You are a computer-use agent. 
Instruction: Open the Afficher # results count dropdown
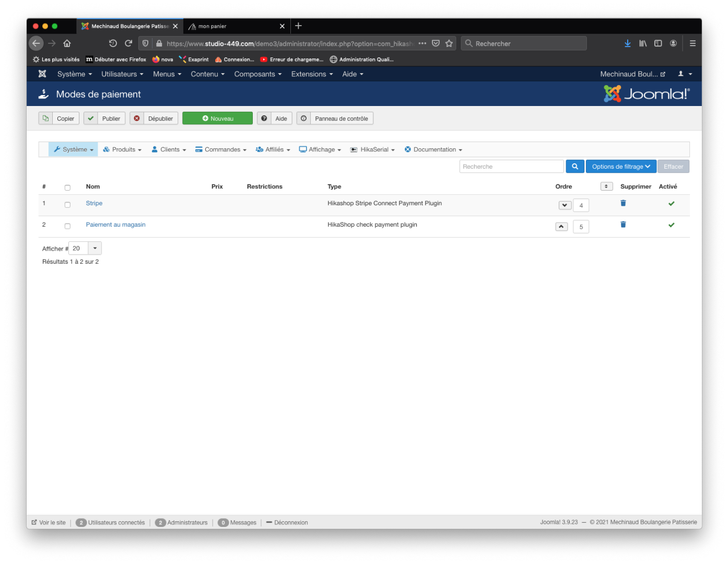[95, 248]
